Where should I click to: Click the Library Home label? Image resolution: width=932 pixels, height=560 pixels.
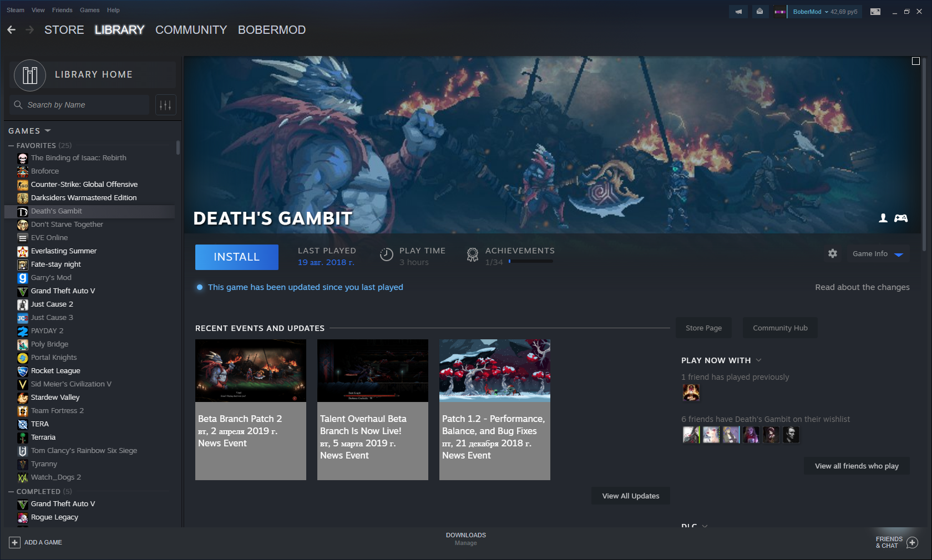click(x=94, y=75)
